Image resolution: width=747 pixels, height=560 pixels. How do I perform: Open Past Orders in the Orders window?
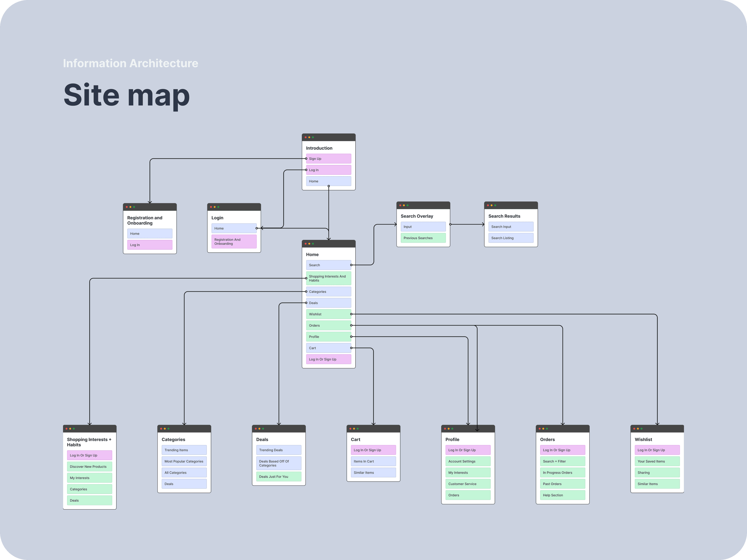click(x=562, y=484)
